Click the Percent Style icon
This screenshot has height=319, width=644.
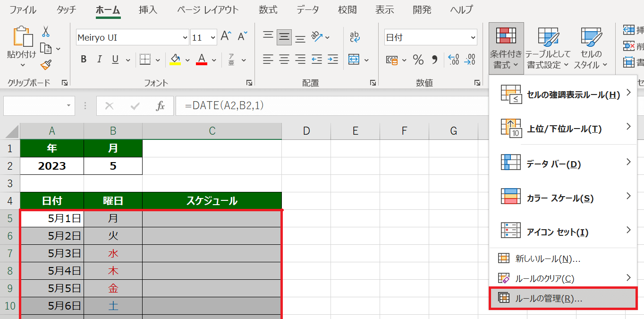(418, 60)
